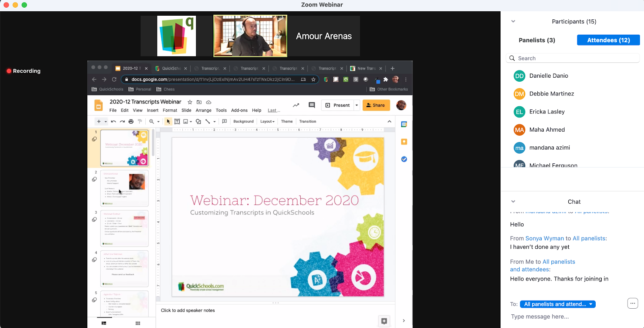Image resolution: width=644 pixels, height=328 pixels.
Task: Click the Theme button
Action: tap(287, 122)
